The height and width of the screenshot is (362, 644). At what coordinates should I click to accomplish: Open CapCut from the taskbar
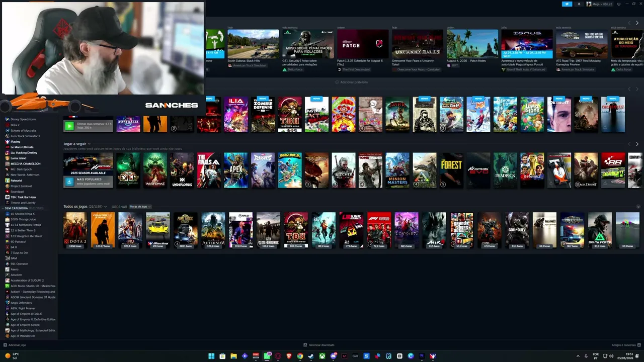pyautogui.click(x=399, y=356)
